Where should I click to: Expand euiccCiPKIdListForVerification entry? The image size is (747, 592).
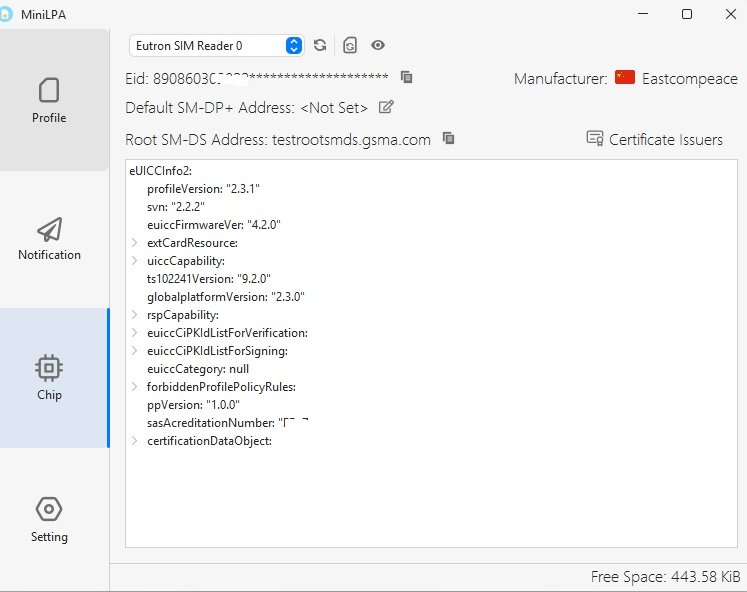(x=135, y=333)
